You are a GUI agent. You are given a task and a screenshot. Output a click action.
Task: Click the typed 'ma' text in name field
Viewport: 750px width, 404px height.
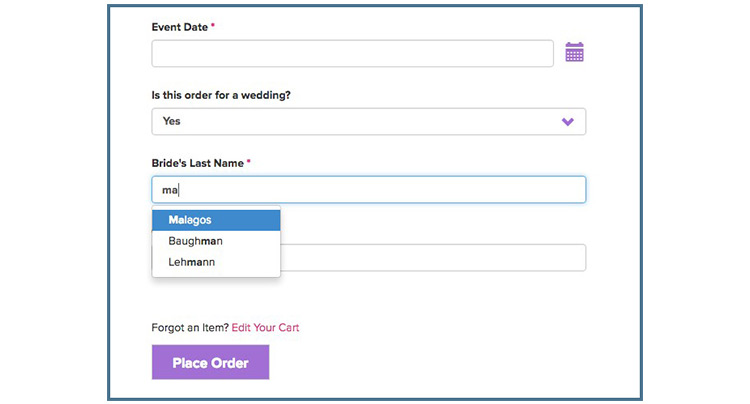[x=170, y=190]
